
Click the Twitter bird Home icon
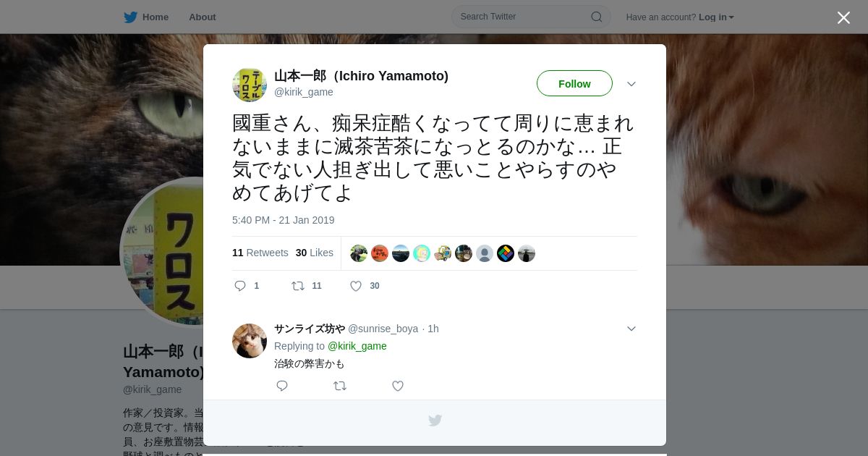click(x=130, y=17)
